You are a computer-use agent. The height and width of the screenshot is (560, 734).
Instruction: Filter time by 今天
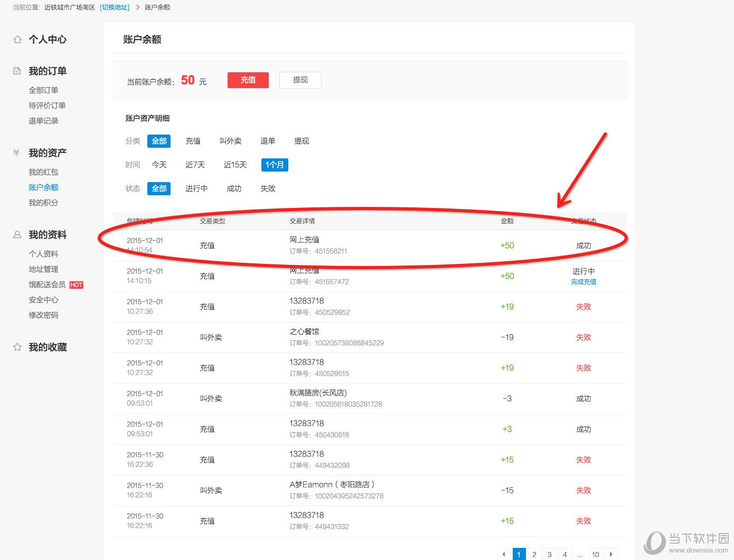159,165
